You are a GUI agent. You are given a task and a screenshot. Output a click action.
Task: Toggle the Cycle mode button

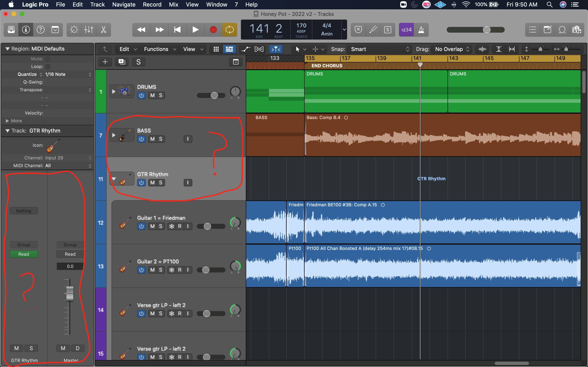[229, 30]
